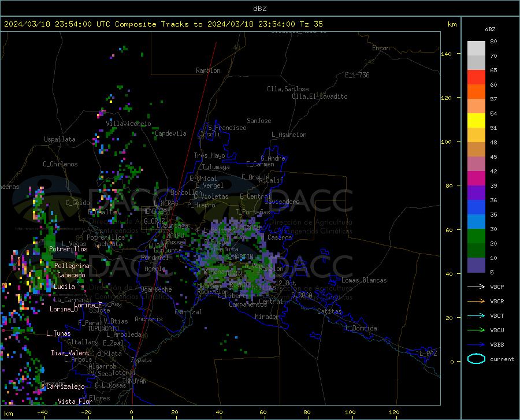The width and height of the screenshot is (520, 420).
Task: Click the 'Tres_Mayo' map label
Action: [209, 155]
